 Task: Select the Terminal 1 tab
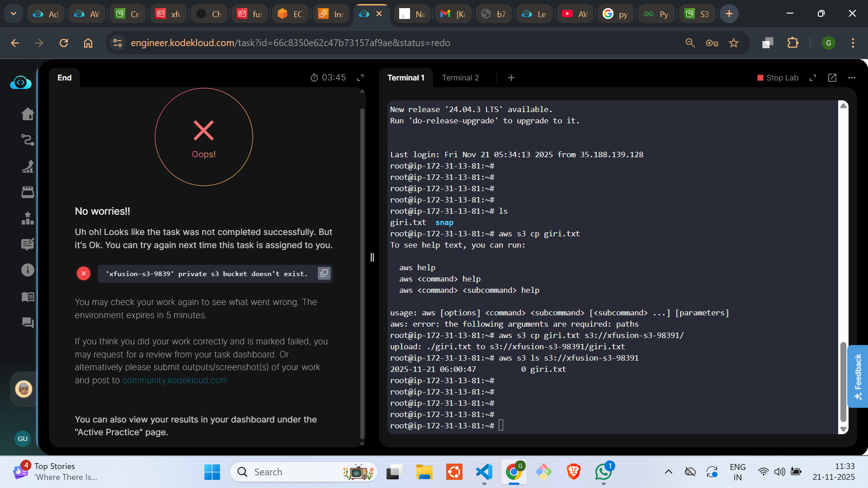(x=406, y=78)
